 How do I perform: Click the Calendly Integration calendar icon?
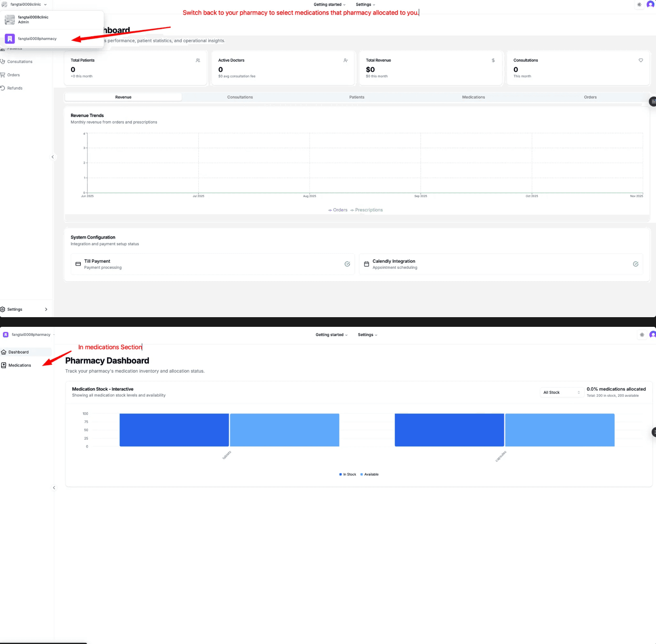click(367, 264)
